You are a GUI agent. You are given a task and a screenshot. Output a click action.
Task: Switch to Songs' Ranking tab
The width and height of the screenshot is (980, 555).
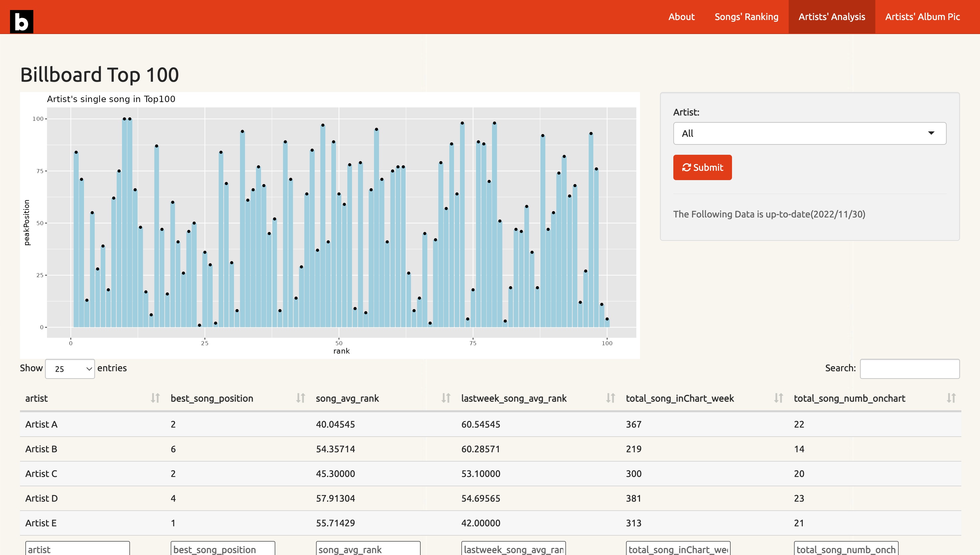tap(746, 17)
